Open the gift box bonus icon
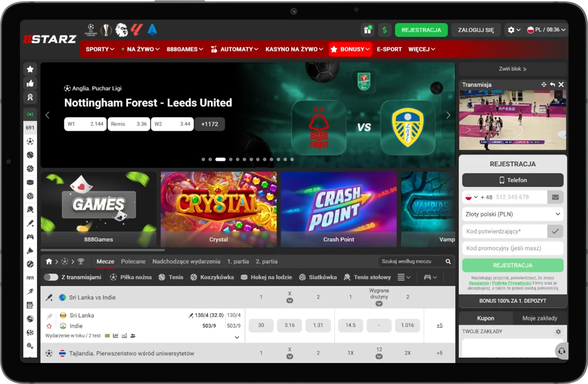This screenshot has width=588, height=384. [x=367, y=30]
